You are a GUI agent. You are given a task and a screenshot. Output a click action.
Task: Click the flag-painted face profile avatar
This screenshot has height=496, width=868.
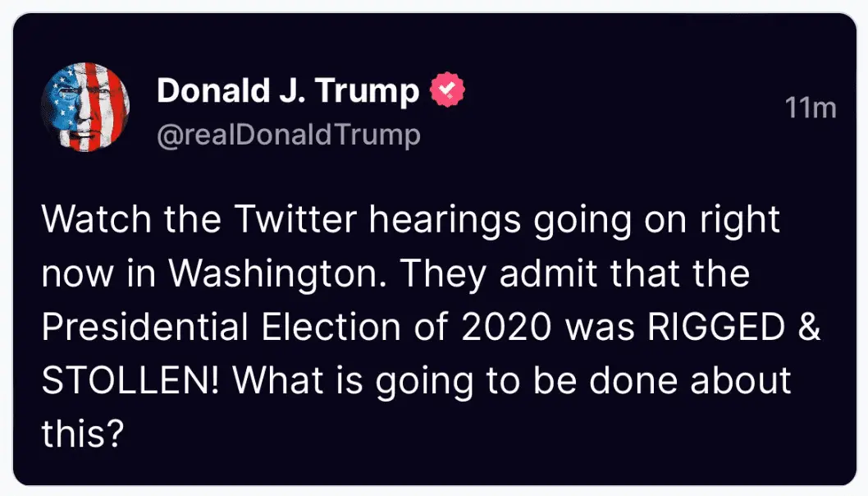[85, 108]
